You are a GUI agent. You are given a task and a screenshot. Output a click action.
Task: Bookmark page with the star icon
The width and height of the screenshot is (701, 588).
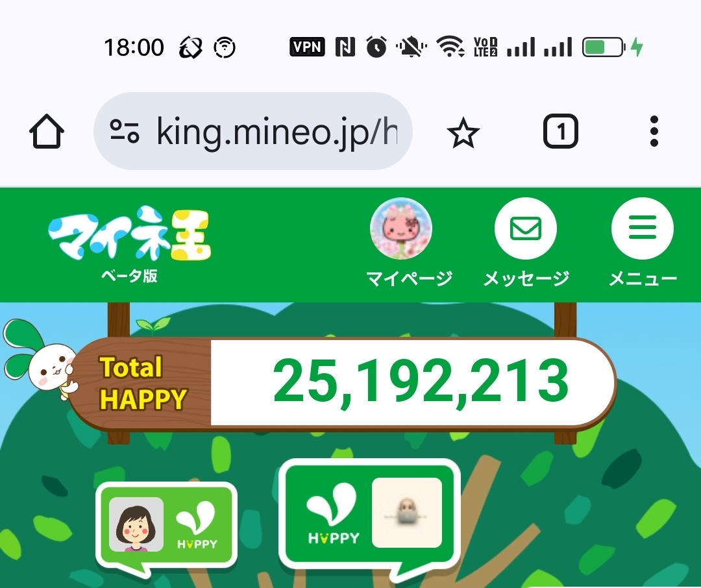click(463, 132)
